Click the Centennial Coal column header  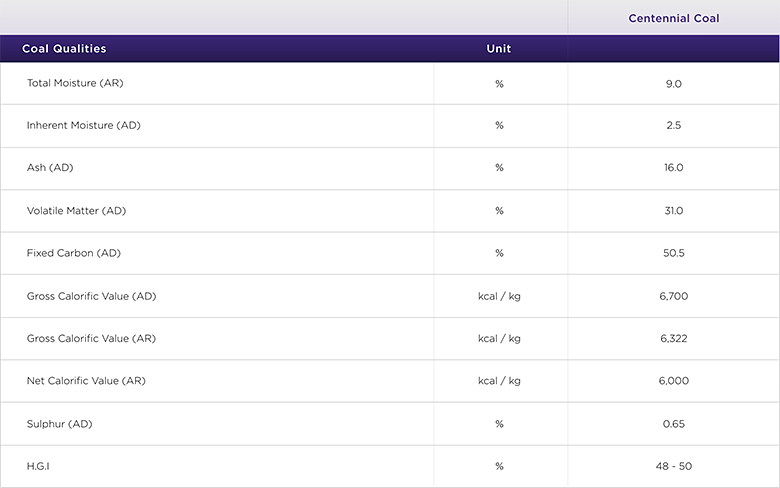point(674,18)
